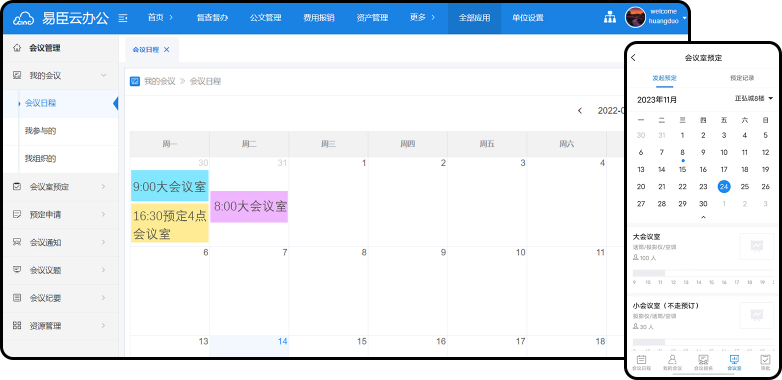This screenshot has width=782, height=380.
Task: Collapse the phone calendar with the up chevron
Action: (703, 217)
